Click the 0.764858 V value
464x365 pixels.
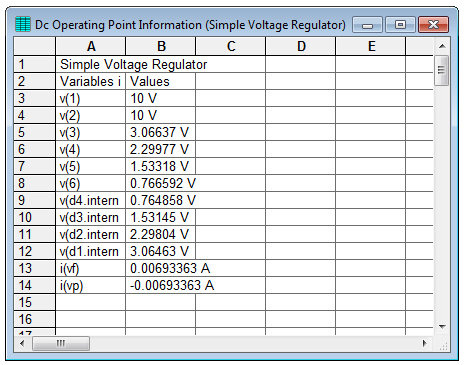(163, 200)
